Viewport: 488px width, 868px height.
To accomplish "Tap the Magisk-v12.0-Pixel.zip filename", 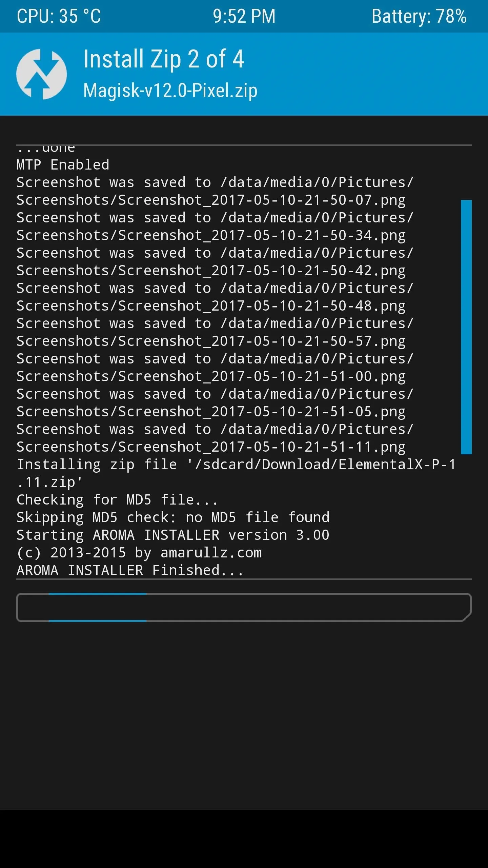I will point(170,91).
